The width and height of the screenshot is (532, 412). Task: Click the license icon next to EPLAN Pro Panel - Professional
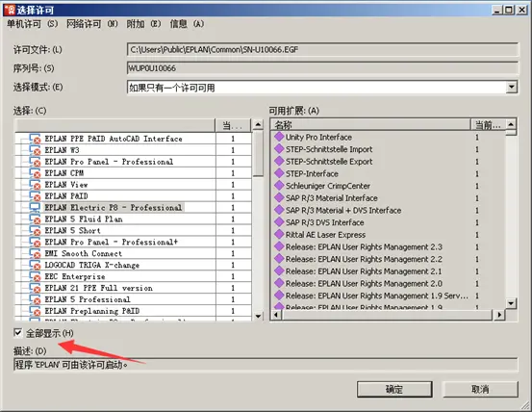pos(35,161)
